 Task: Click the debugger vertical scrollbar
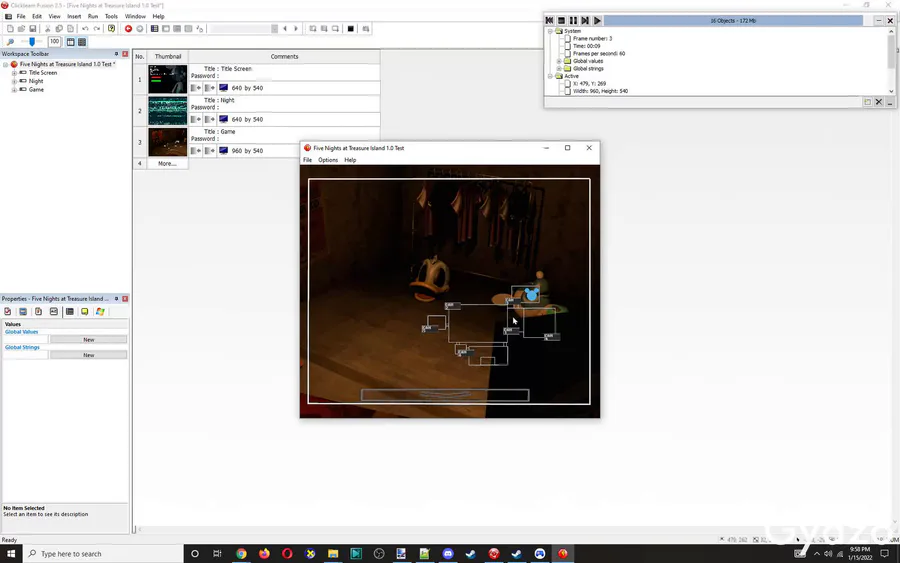click(x=891, y=61)
